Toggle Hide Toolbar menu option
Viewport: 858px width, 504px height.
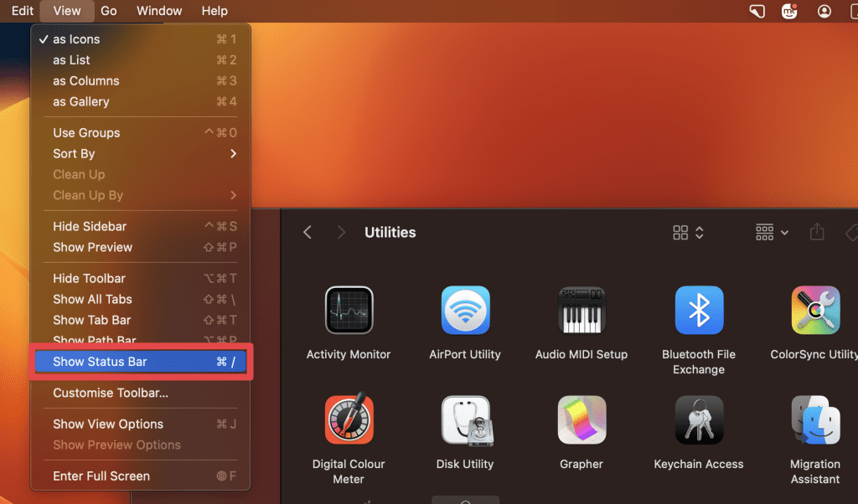(x=89, y=278)
